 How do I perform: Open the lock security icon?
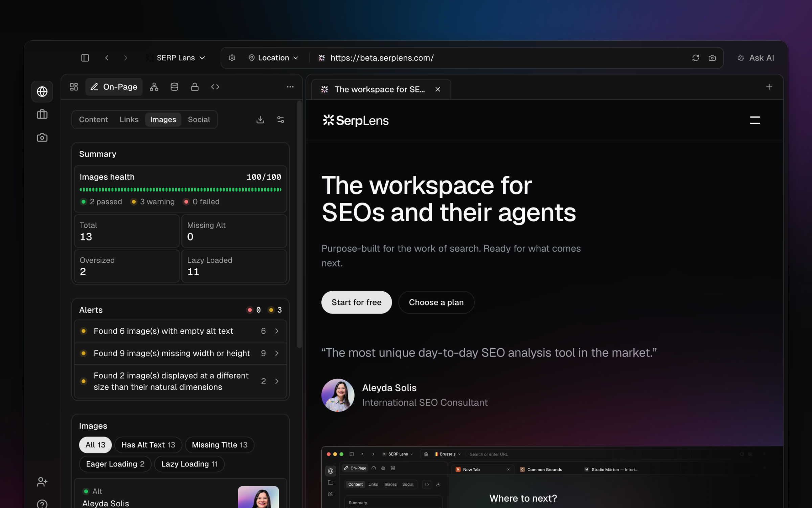coord(195,87)
